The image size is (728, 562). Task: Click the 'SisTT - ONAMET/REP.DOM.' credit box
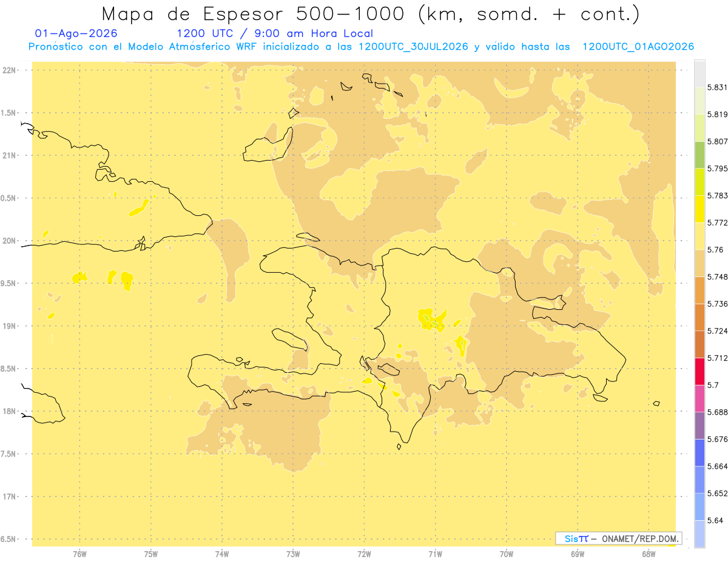(619, 538)
